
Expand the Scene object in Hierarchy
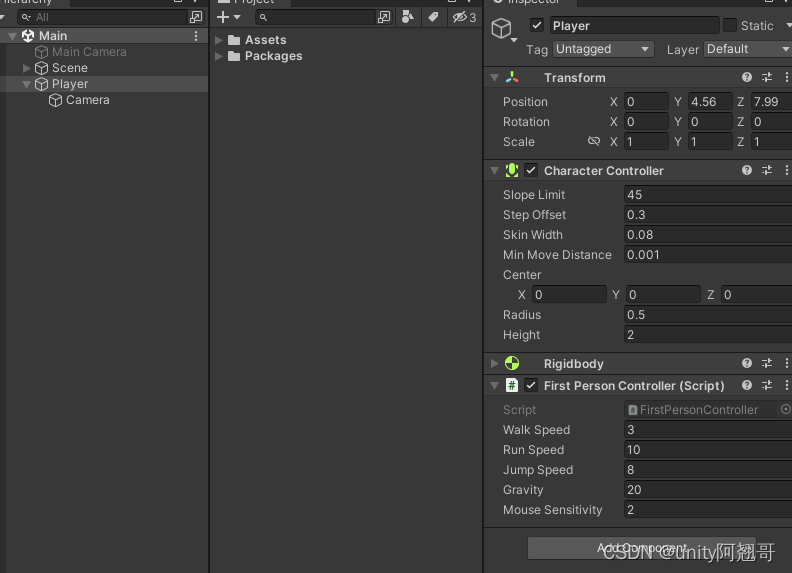(x=27, y=68)
